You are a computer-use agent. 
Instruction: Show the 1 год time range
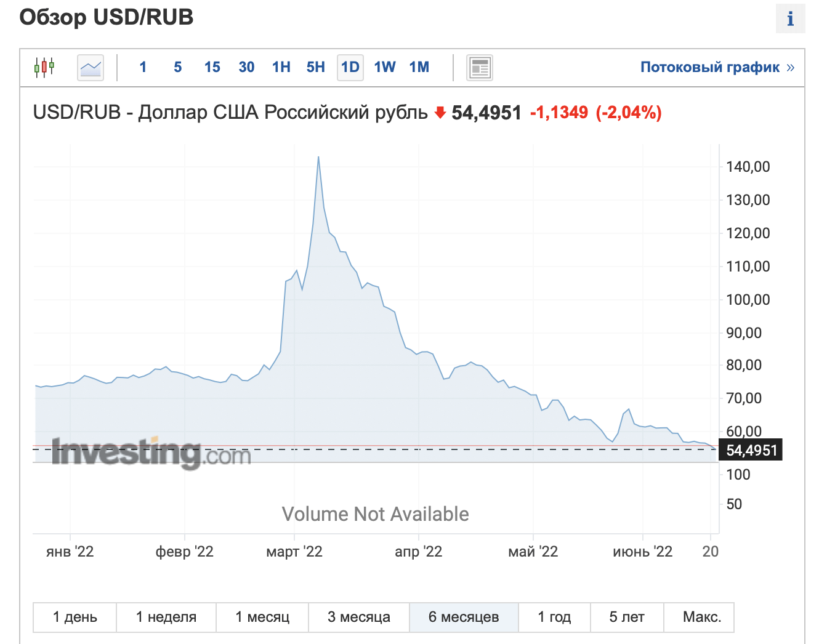[x=554, y=617]
